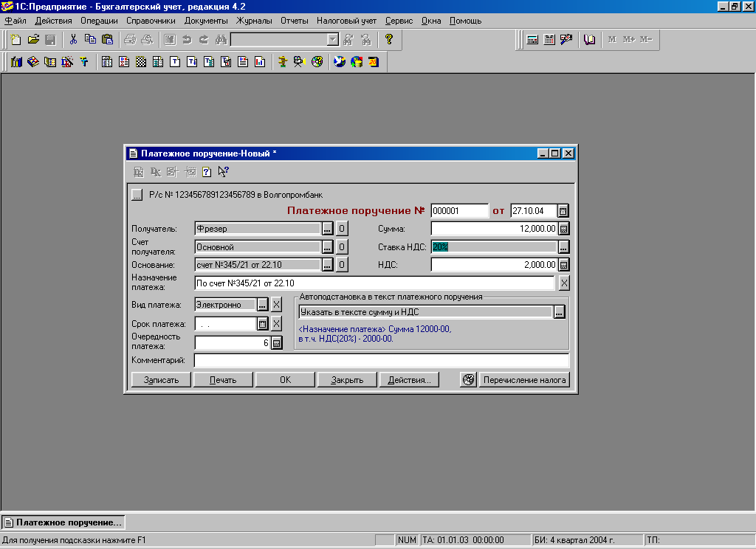The height and width of the screenshot is (549, 756).
Task: Click the Очередность платежа value field
Action: click(233, 342)
